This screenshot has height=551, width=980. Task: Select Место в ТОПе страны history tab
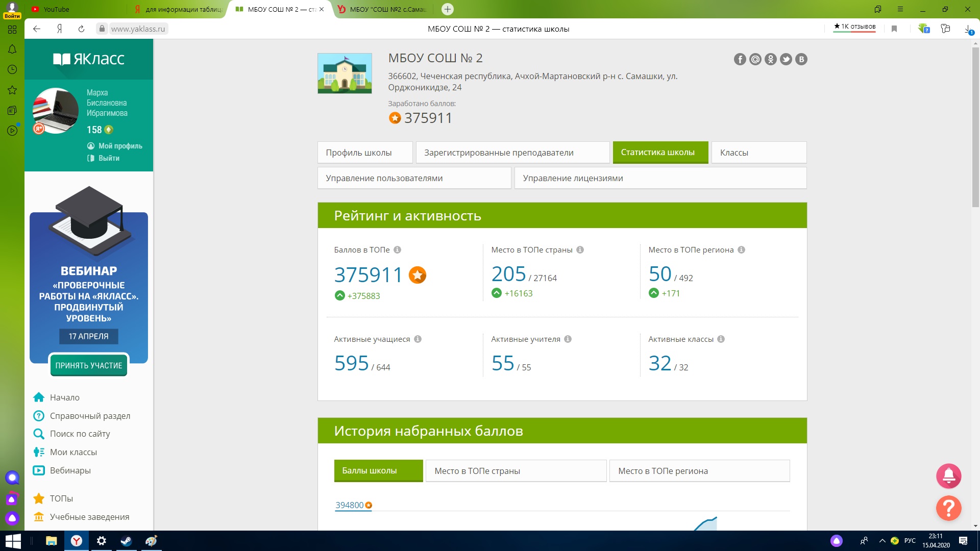pos(516,471)
